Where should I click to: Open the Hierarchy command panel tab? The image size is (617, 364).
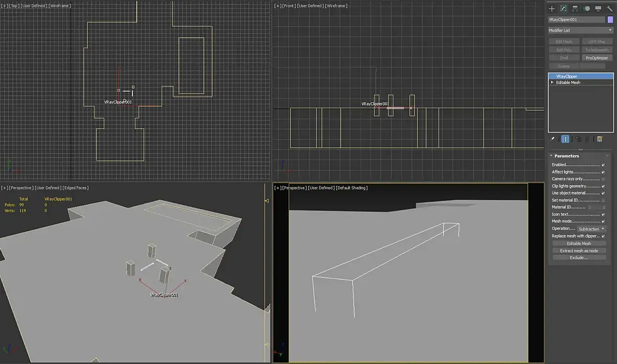(x=575, y=8)
